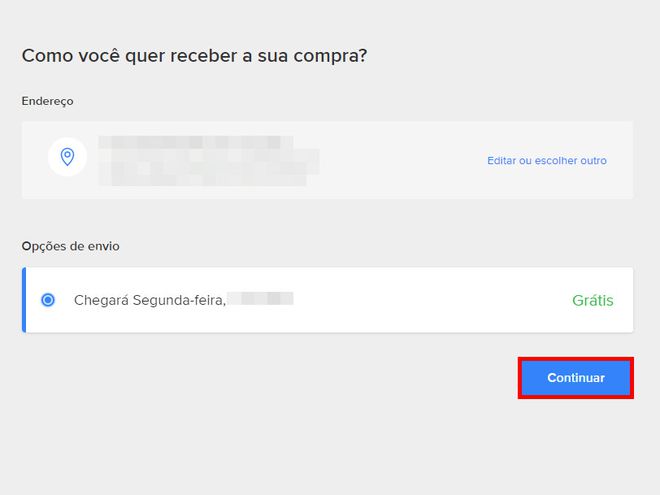Click the Endereço section label

48,101
